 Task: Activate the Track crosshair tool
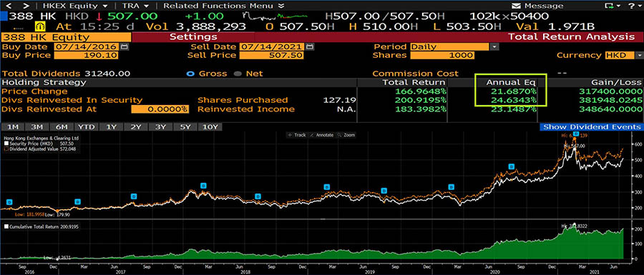pyautogui.click(x=296, y=135)
